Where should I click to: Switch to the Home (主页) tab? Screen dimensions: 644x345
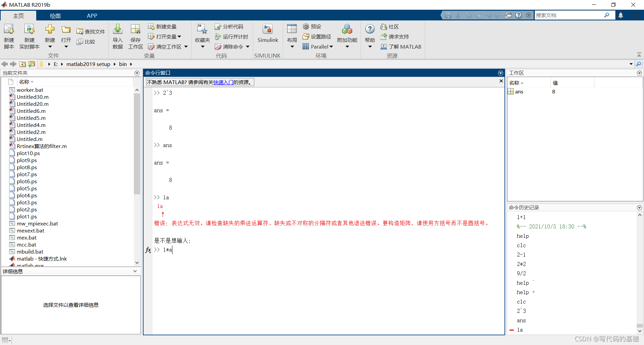tap(18, 16)
